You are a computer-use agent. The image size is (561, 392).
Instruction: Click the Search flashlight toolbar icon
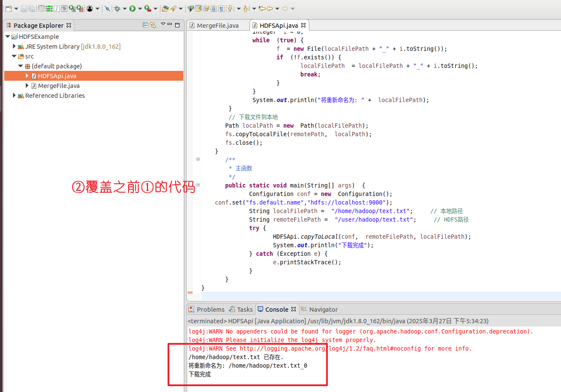tap(173, 8)
